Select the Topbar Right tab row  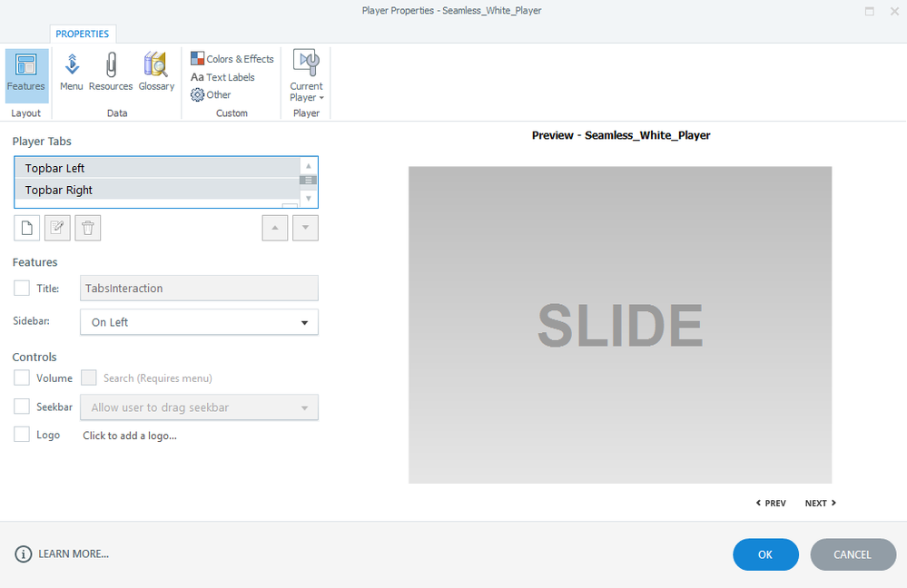(x=157, y=190)
